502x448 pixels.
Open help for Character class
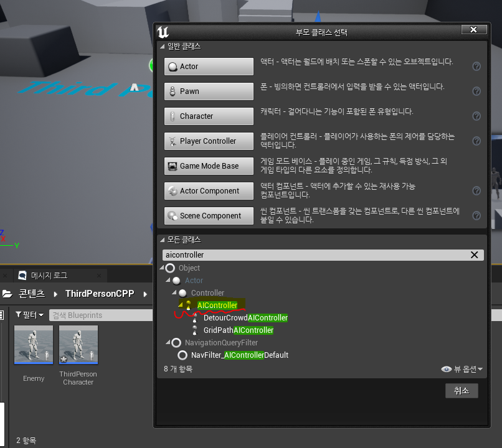pyautogui.click(x=476, y=116)
